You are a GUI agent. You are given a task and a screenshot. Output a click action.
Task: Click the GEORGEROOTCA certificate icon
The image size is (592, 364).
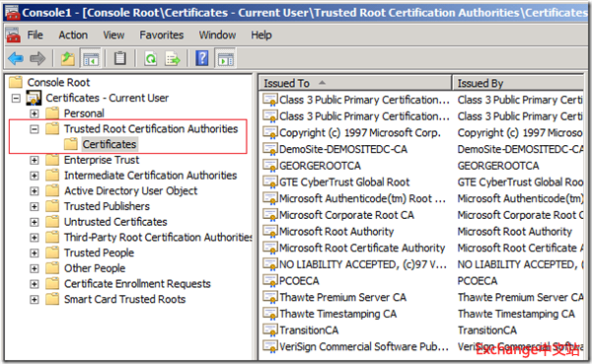click(270, 166)
